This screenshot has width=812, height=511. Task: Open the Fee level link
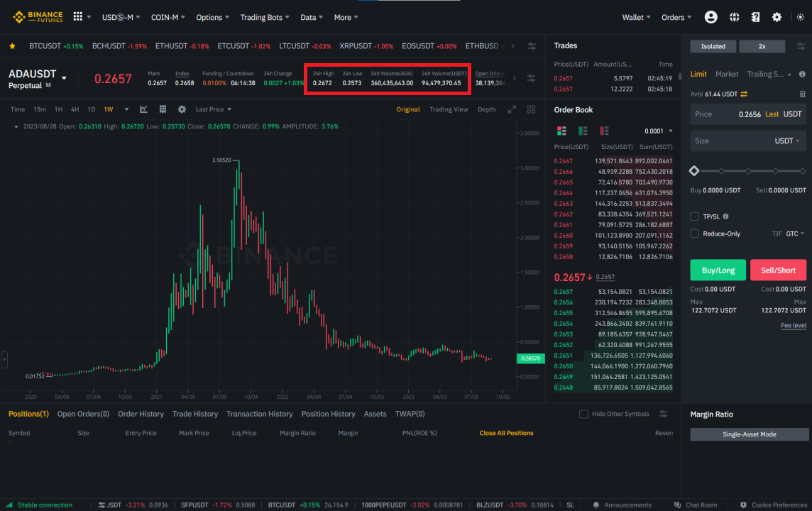[794, 325]
